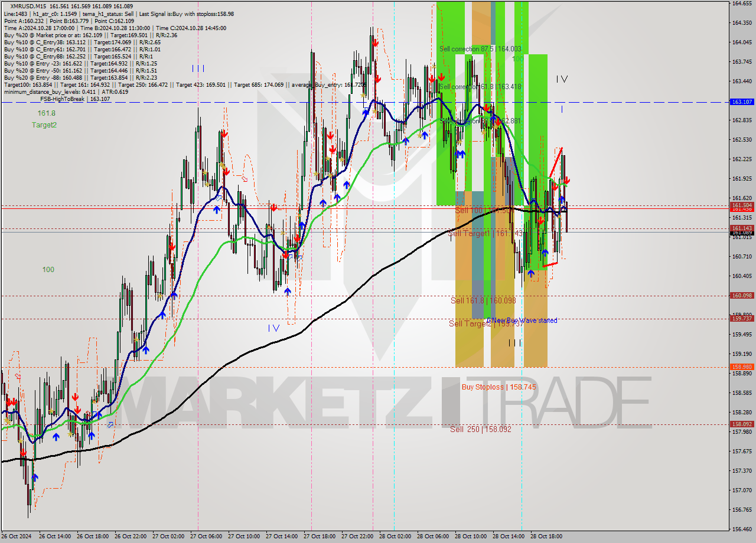The image size is (756, 543).
Task: Click the XMRUSD,M15 symbol title text
Action: [x=28, y=6]
